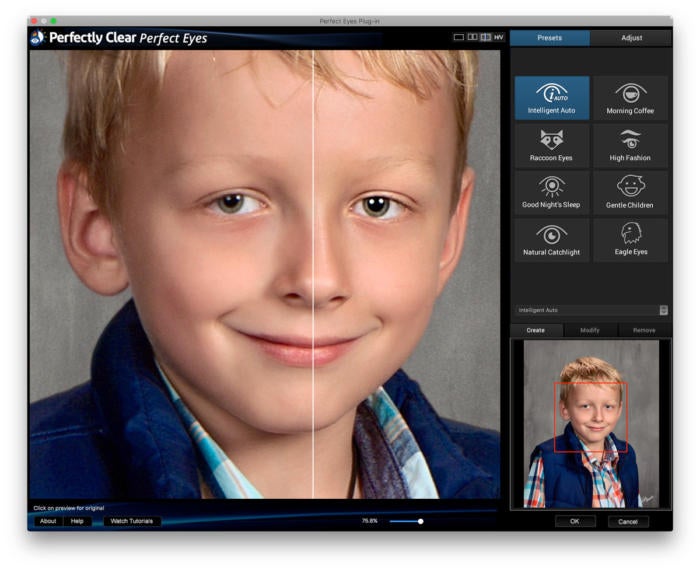Screen dimensions: 700x570
Task: Confirm with the OK button
Action: pyautogui.click(x=575, y=521)
